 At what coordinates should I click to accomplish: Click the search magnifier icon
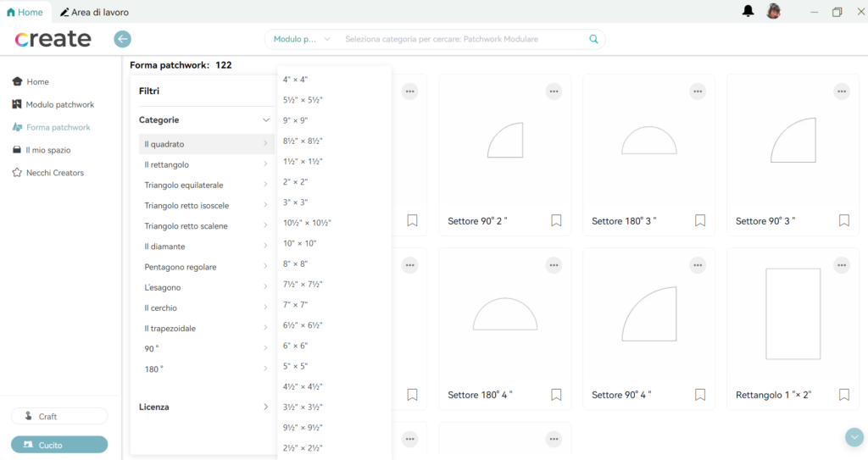593,39
